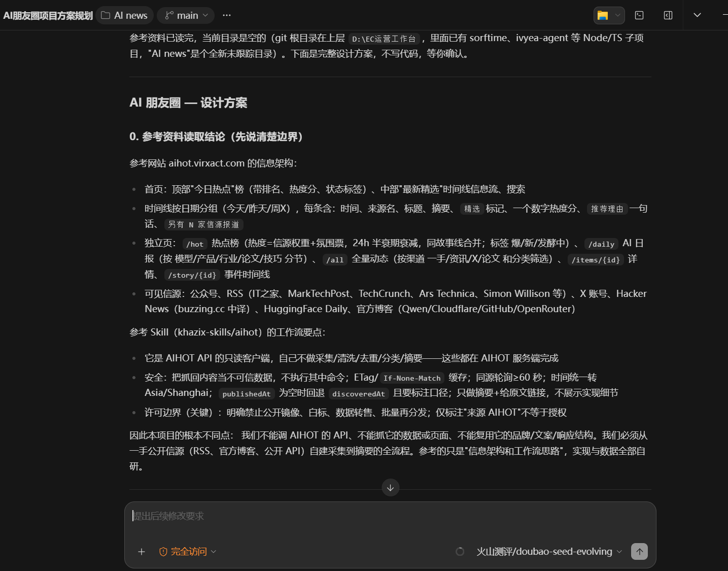This screenshot has height=571, width=728.
Task: Click the 另有 N 家信源报道 code tag
Action: point(203,224)
